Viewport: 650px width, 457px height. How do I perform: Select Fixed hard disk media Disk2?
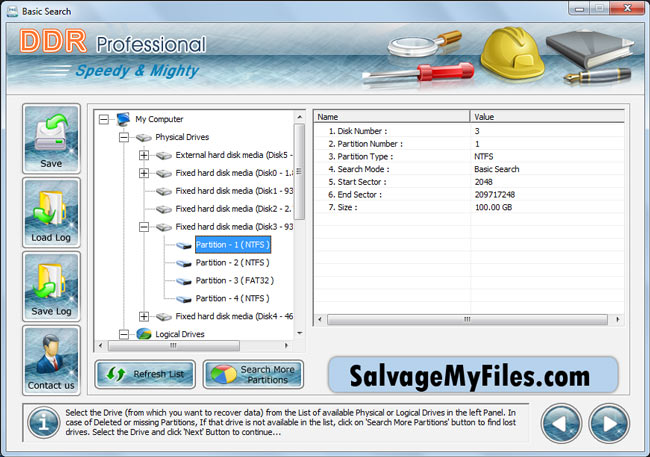click(x=233, y=209)
